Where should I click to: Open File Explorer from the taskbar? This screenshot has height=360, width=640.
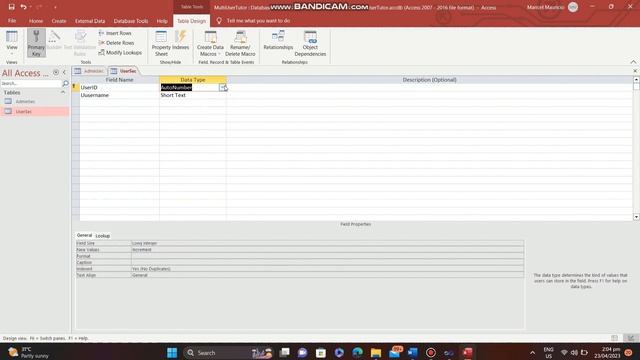[x=376, y=353]
